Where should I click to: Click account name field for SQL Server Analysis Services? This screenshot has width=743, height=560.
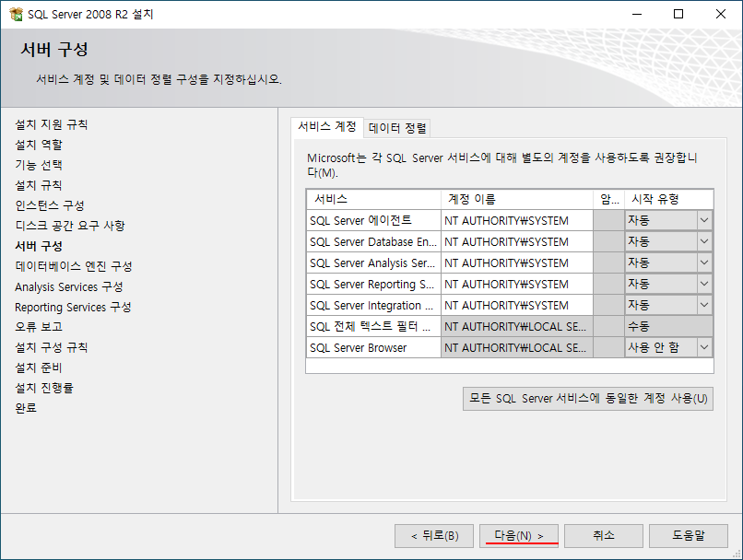point(517,263)
